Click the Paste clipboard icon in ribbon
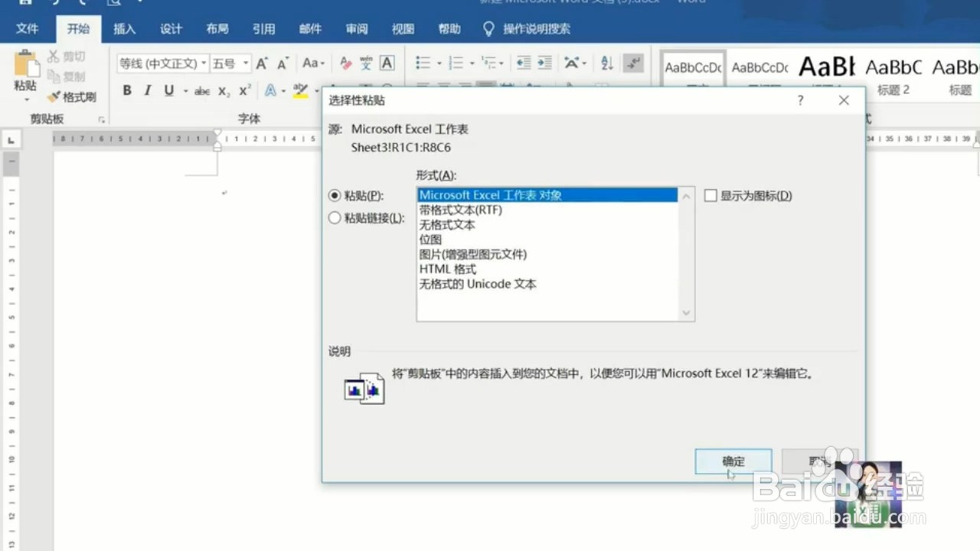Image resolution: width=980 pixels, height=551 pixels. point(26,64)
